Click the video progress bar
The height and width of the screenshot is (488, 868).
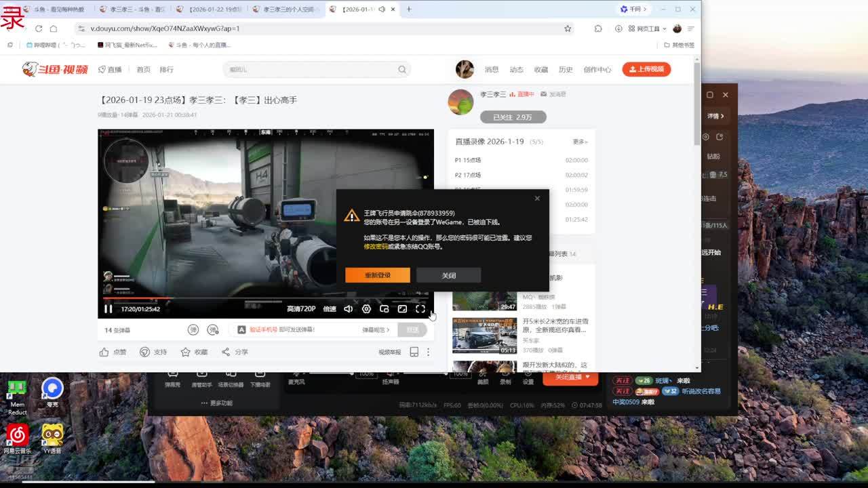pos(264,298)
